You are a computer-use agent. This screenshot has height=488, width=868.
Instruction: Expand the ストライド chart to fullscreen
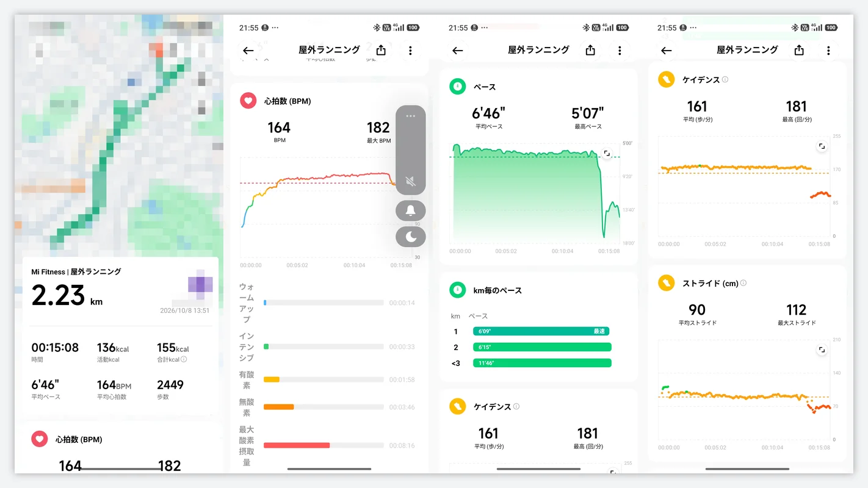[822, 350]
